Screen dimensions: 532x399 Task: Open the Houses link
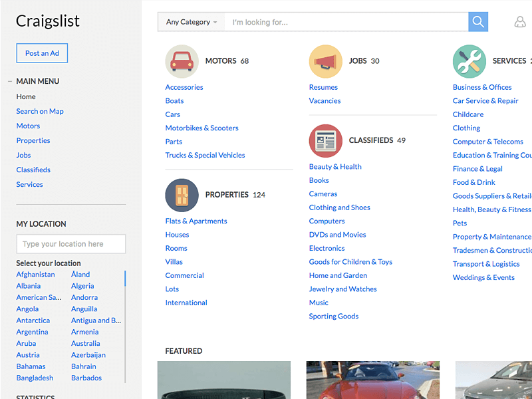pyautogui.click(x=177, y=235)
